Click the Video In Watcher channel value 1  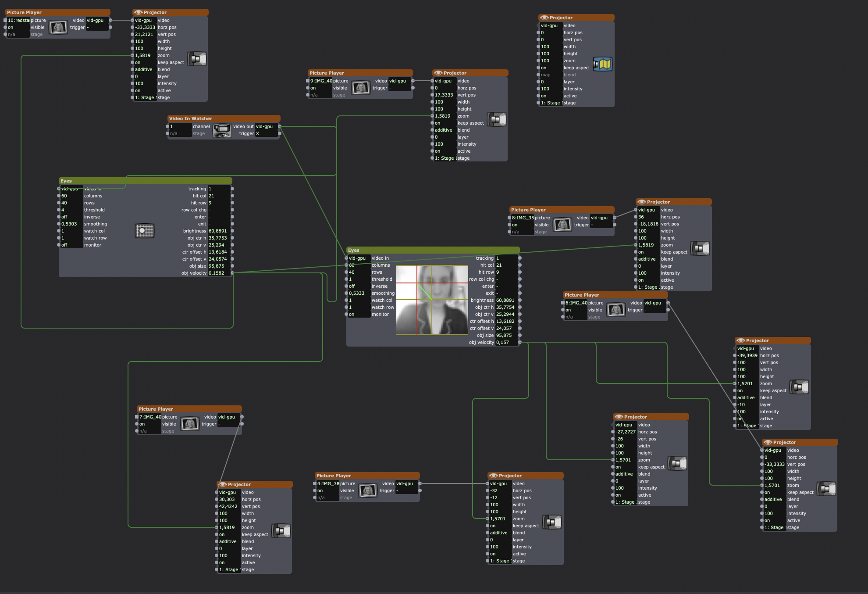click(x=180, y=126)
